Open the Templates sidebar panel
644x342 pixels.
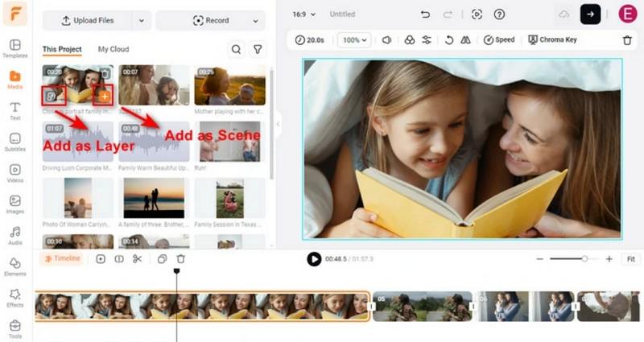(14, 48)
